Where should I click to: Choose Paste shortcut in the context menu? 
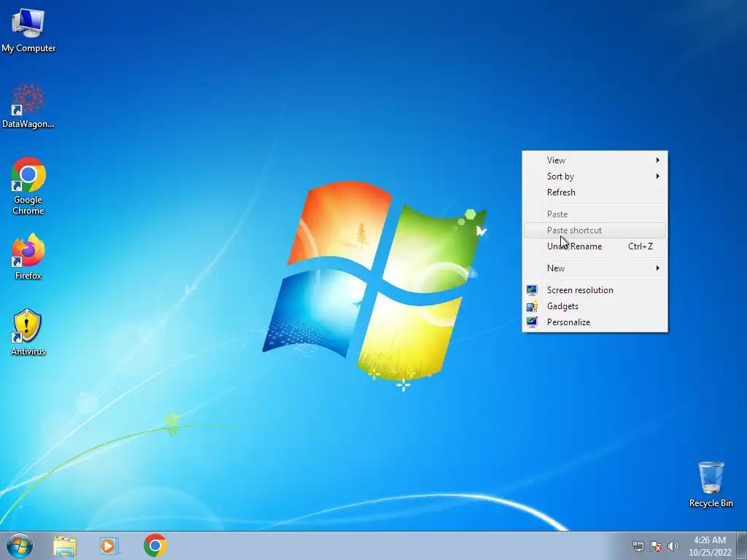click(x=595, y=230)
